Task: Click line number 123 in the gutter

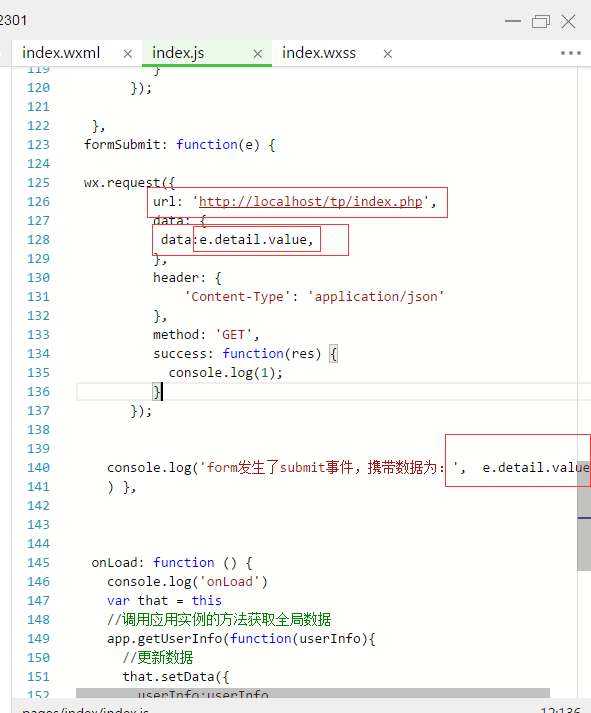Action: [38, 145]
